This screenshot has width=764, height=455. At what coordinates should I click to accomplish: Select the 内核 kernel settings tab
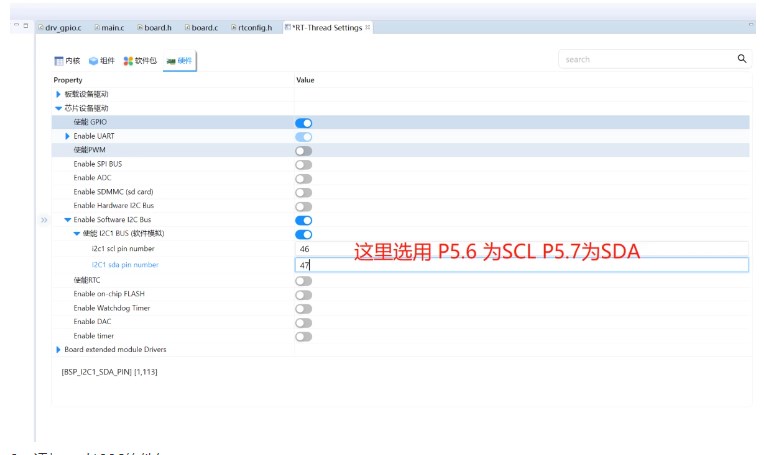[x=67, y=60]
